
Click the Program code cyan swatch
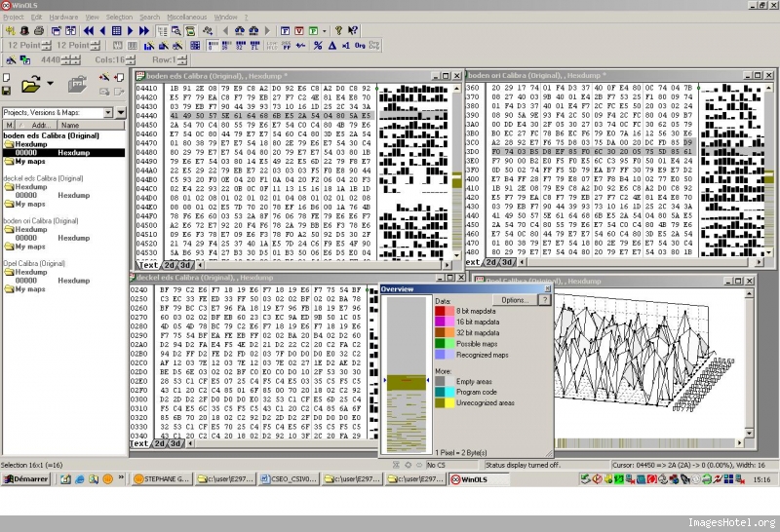point(445,392)
